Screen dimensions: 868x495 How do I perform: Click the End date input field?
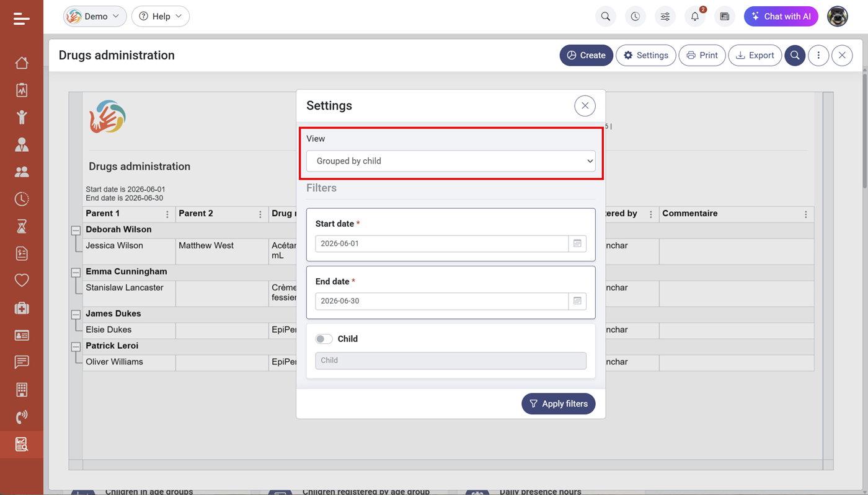pos(442,301)
